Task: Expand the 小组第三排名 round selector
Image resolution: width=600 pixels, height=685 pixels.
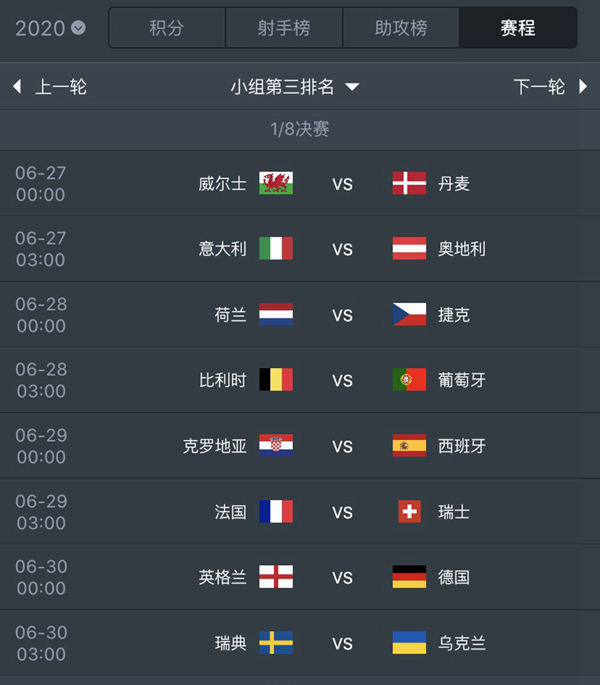Action: coord(295,87)
